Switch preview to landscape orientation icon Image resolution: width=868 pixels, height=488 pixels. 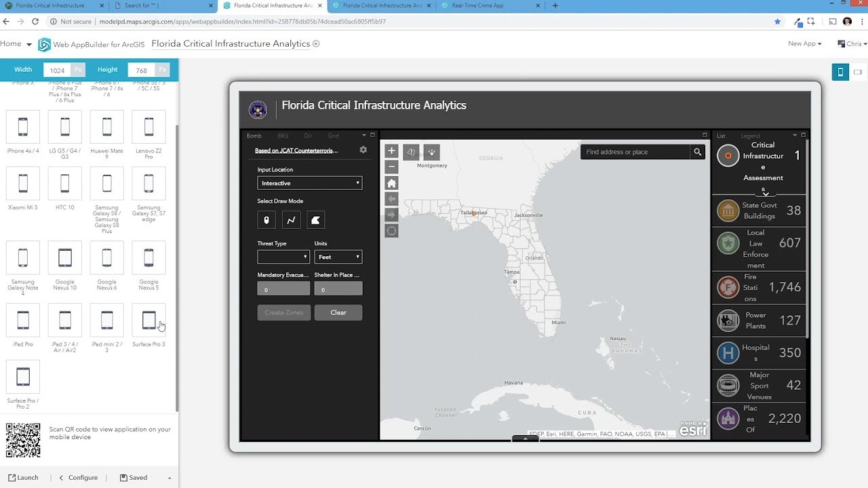pos(858,72)
